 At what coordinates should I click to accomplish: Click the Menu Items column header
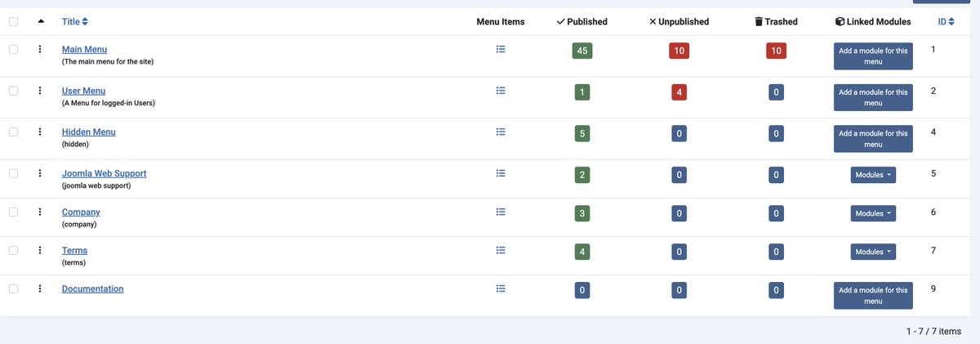501,22
